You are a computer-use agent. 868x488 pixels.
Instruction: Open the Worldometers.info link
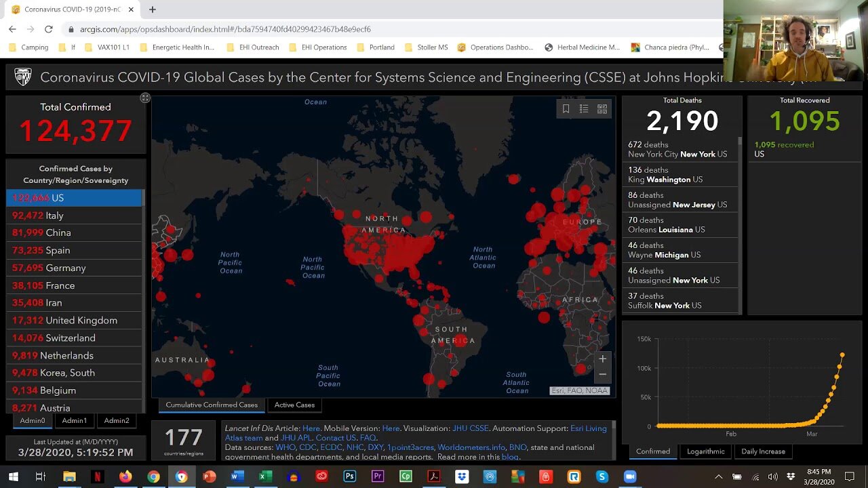tap(471, 447)
